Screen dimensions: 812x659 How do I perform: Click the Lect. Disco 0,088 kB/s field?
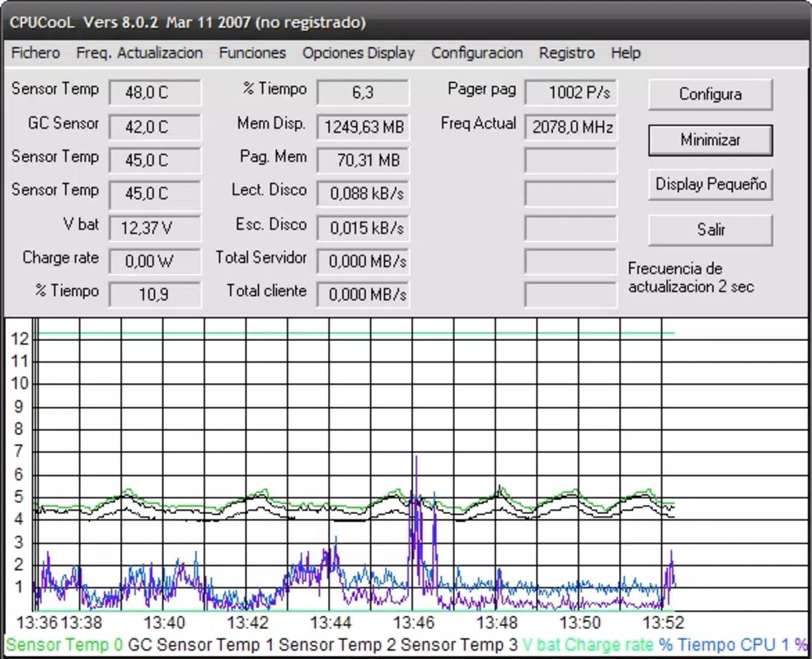pyautogui.click(x=363, y=194)
